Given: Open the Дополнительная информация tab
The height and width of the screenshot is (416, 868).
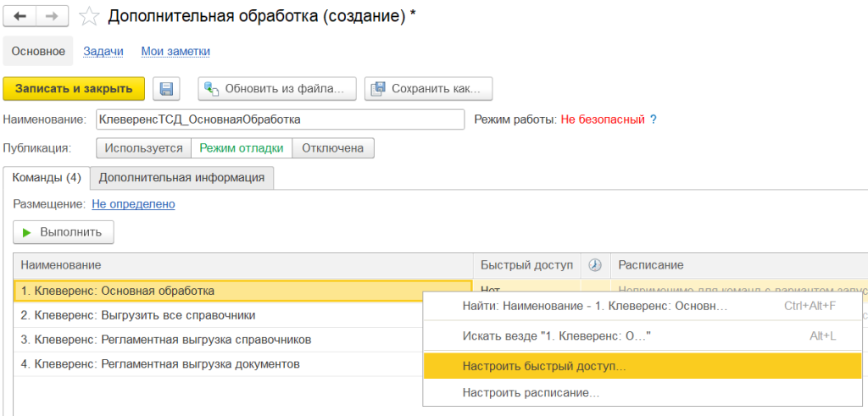Looking at the screenshot, I should pos(181,178).
